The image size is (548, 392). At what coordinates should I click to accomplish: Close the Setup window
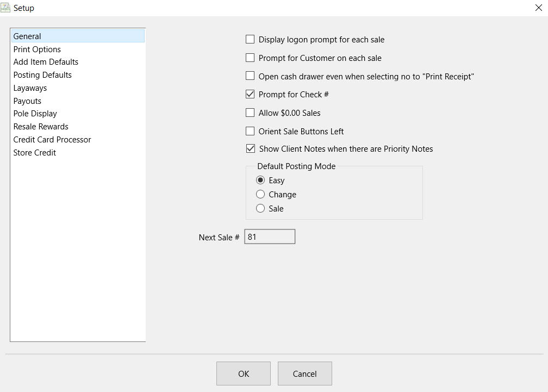(x=538, y=8)
